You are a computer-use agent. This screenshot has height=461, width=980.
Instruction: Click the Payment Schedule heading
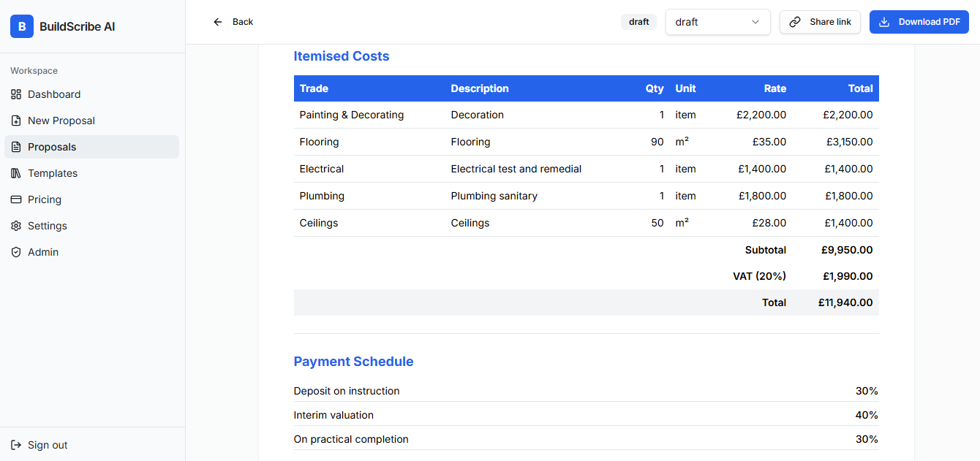pos(353,362)
